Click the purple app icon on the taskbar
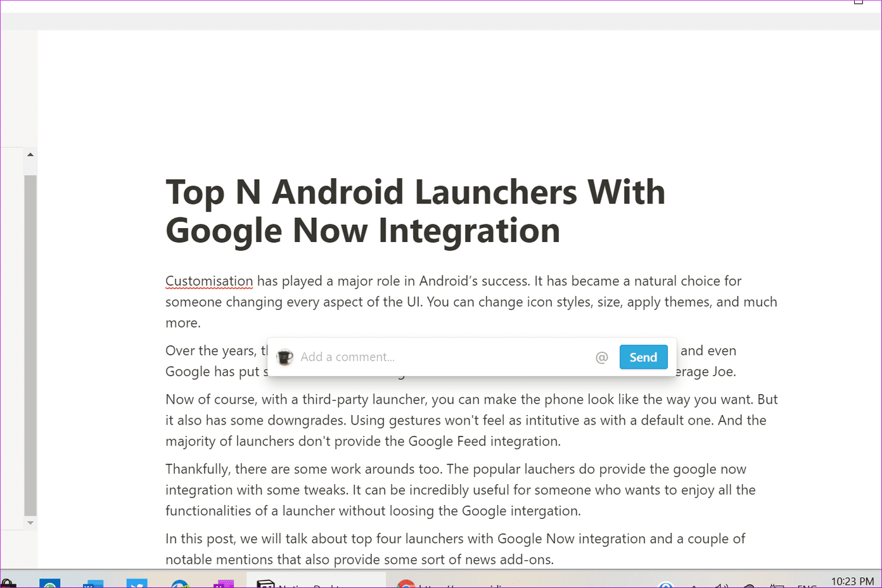The image size is (882, 588). 224,584
